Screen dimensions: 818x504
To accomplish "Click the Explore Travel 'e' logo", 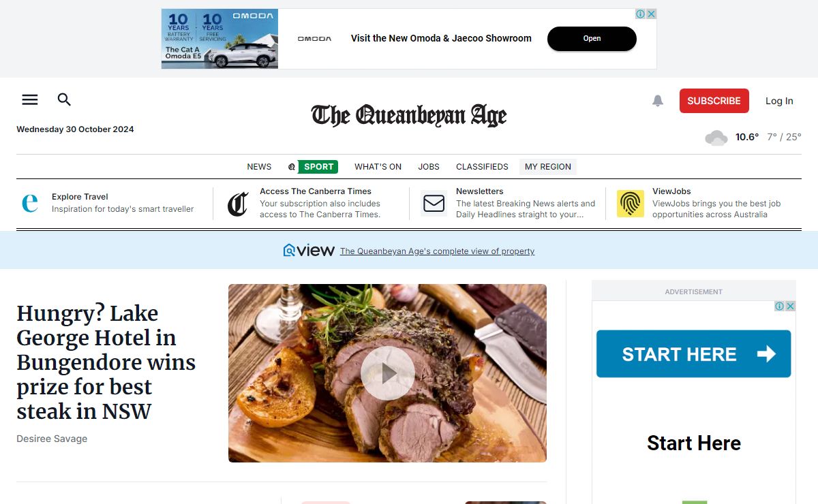I will click(30, 203).
